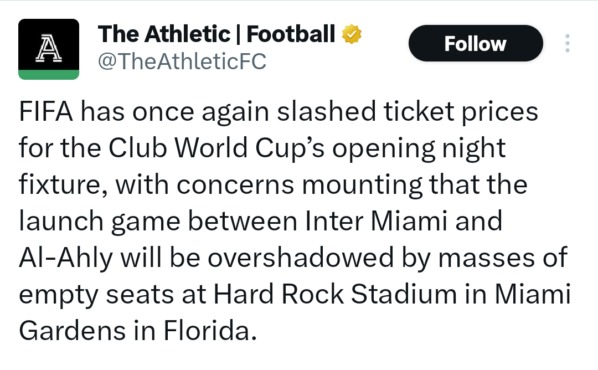Click "Florida." at the tweet's end

tap(209, 330)
